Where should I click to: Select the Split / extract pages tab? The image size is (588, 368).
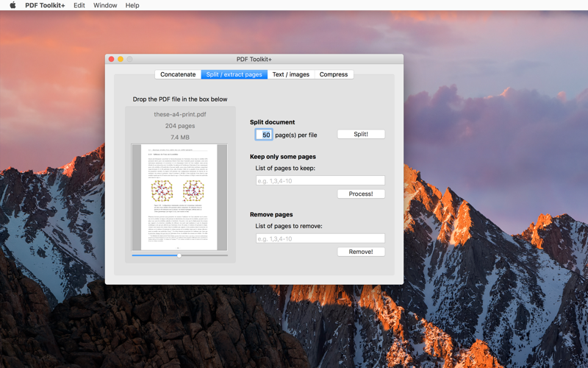pyautogui.click(x=234, y=74)
